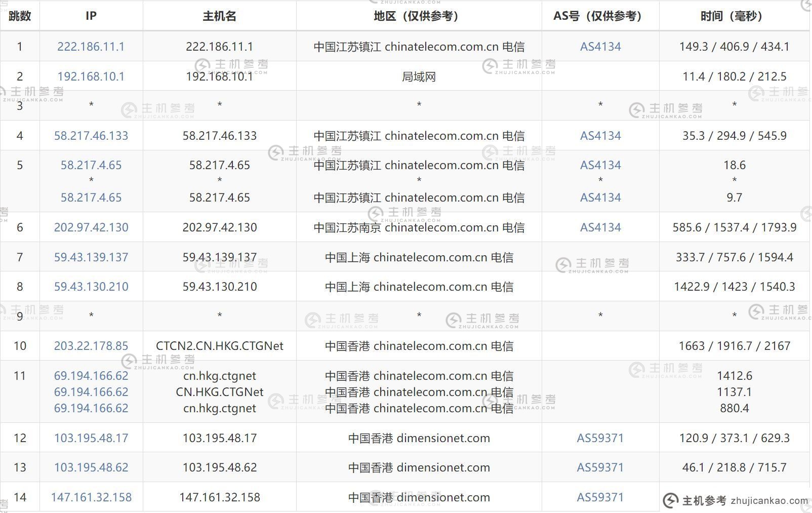Select hop 14's 中国香港 dimensionet.com region cell
This screenshot has height=513, width=812.
click(419, 497)
